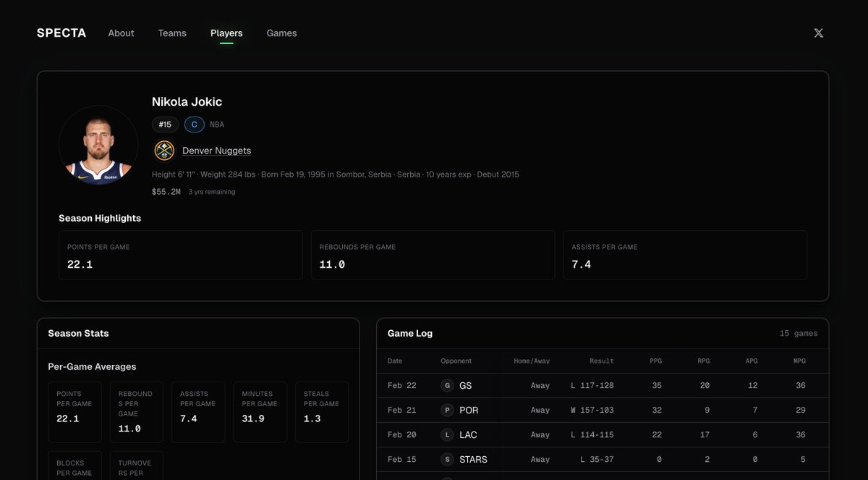Select the Rebounds Per Game highlight card
The image size is (868, 480).
point(433,255)
